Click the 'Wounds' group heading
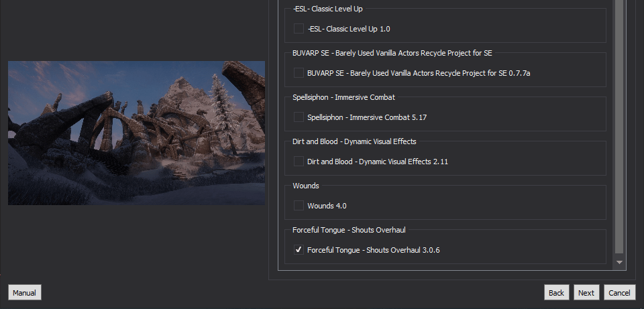The height and width of the screenshot is (309, 644). (x=306, y=186)
